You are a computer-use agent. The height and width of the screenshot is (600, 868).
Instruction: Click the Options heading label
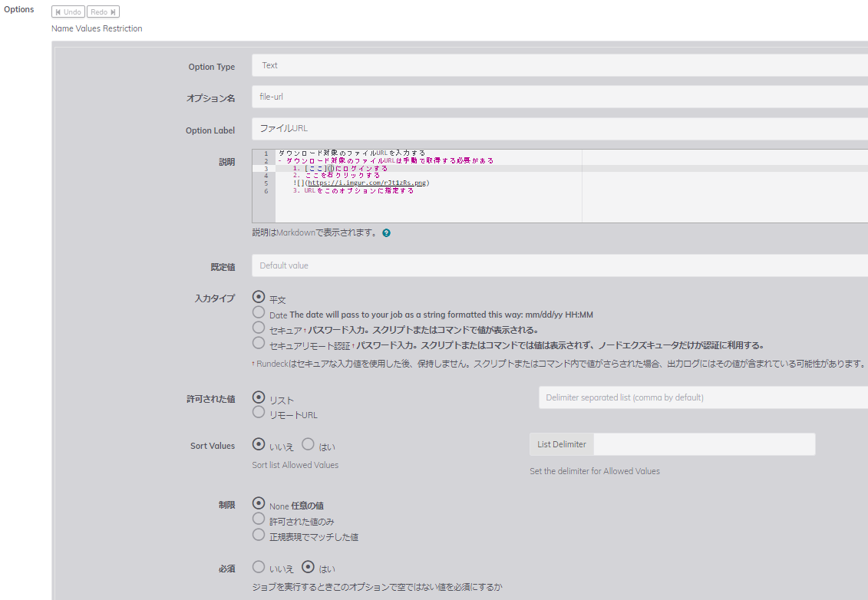point(19,9)
